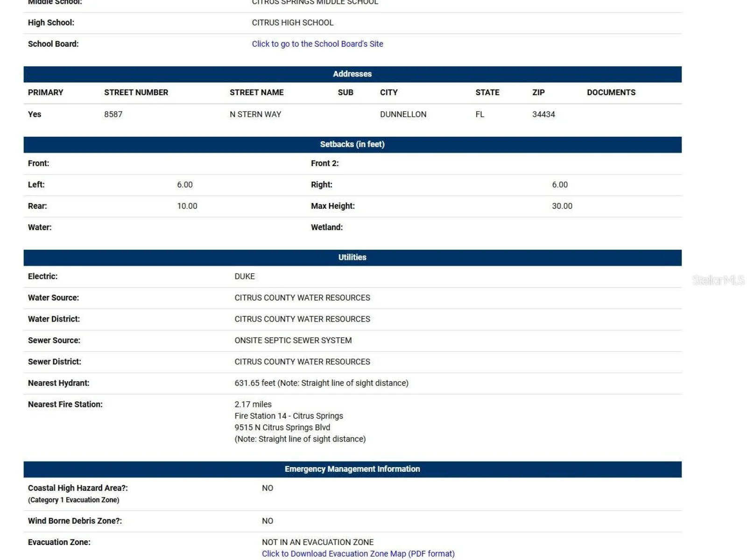The image size is (747, 560).
Task: Click the CITY column header
Action: pyautogui.click(x=389, y=92)
